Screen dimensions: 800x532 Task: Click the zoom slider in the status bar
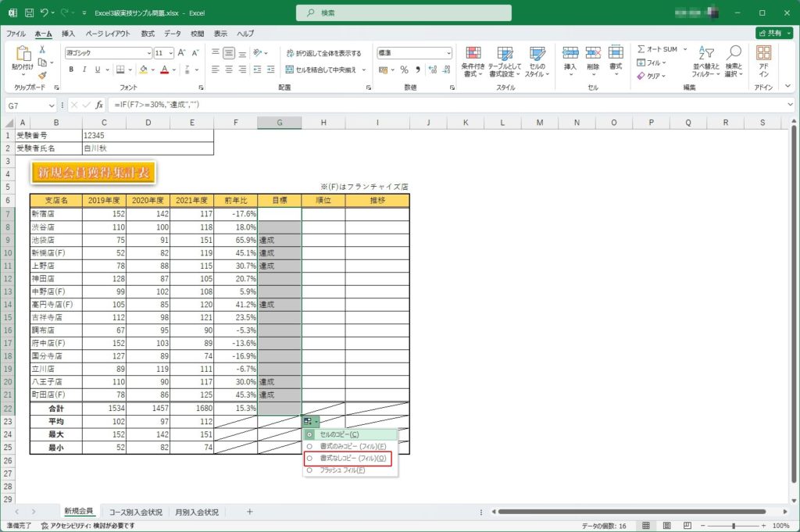pyautogui.click(x=733, y=526)
